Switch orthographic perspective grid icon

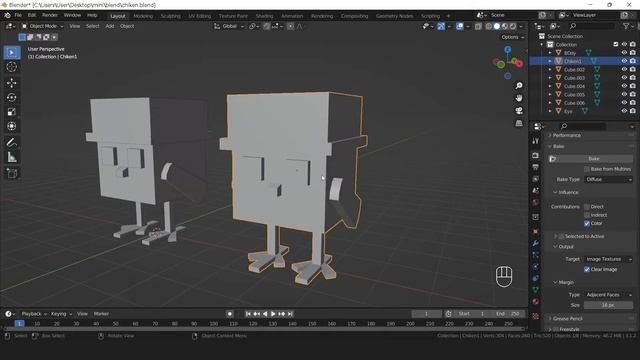click(x=519, y=123)
